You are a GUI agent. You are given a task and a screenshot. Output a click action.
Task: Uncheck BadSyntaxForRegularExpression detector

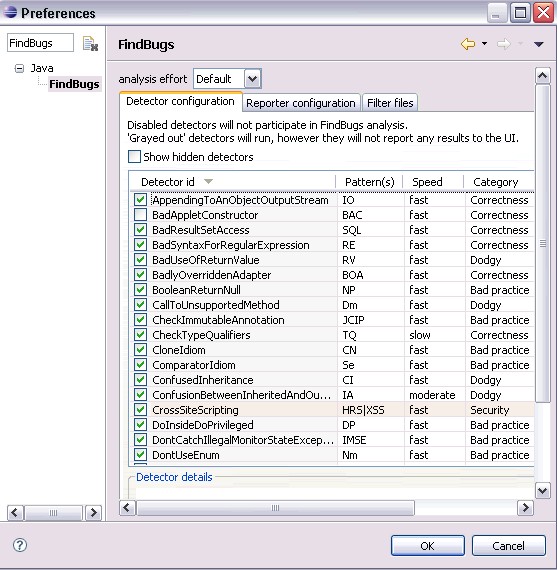pyautogui.click(x=140, y=244)
